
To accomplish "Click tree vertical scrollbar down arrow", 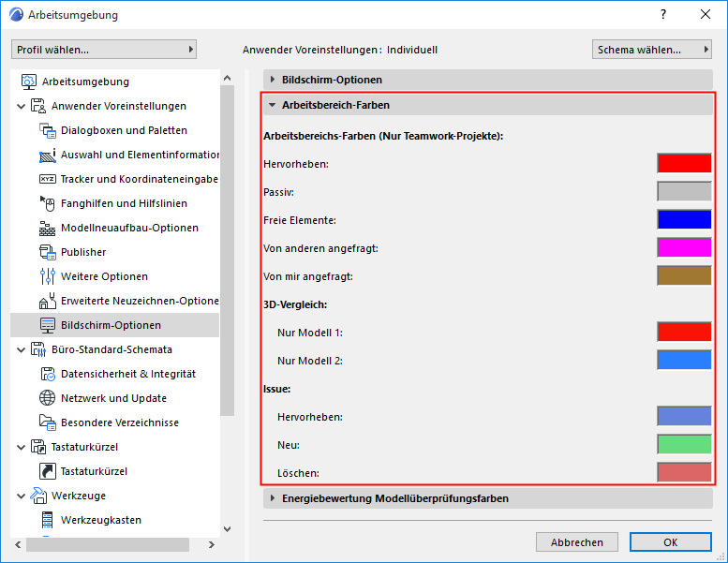I will 227,529.
